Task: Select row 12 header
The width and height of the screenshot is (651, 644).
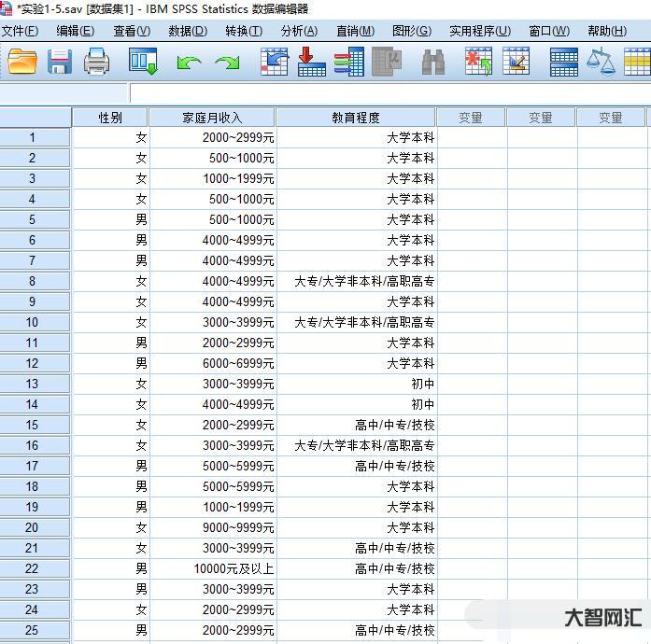Action: [33, 363]
